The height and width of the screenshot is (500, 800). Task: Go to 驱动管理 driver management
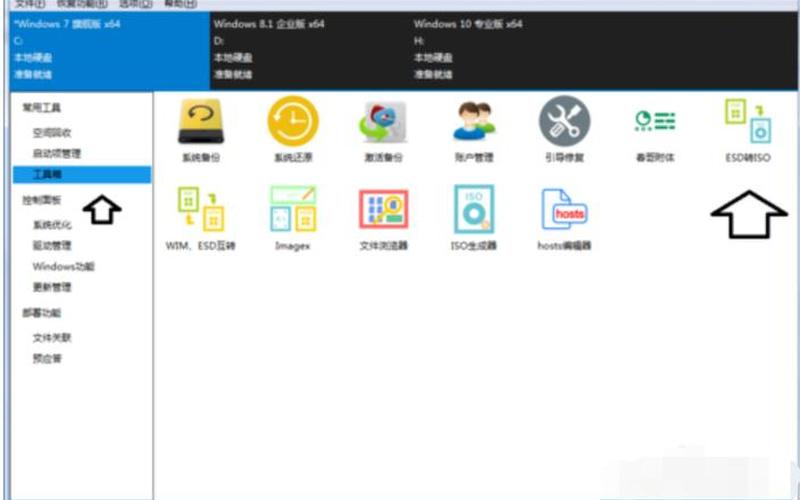[52, 246]
